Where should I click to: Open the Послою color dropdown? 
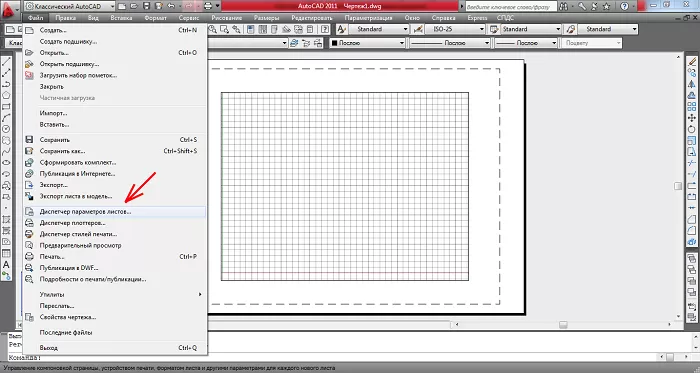coord(367,43)
